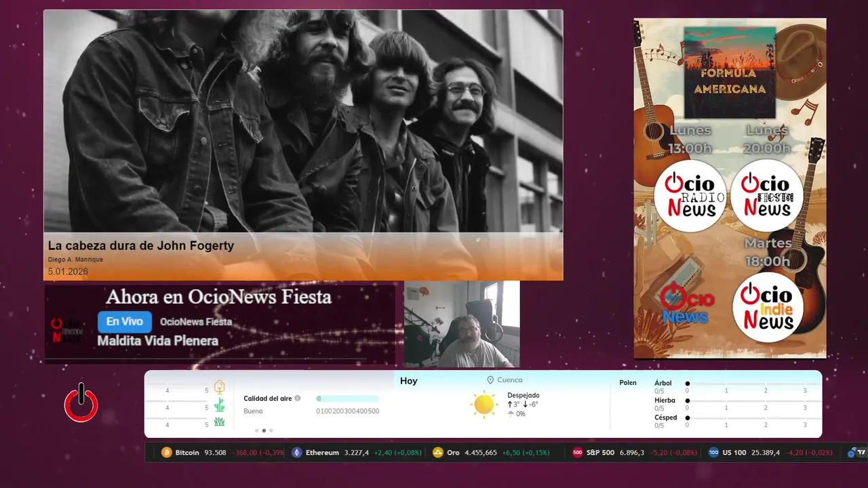Click the green grass pollen icon
The image size is (868, 488).
point(220,422)
